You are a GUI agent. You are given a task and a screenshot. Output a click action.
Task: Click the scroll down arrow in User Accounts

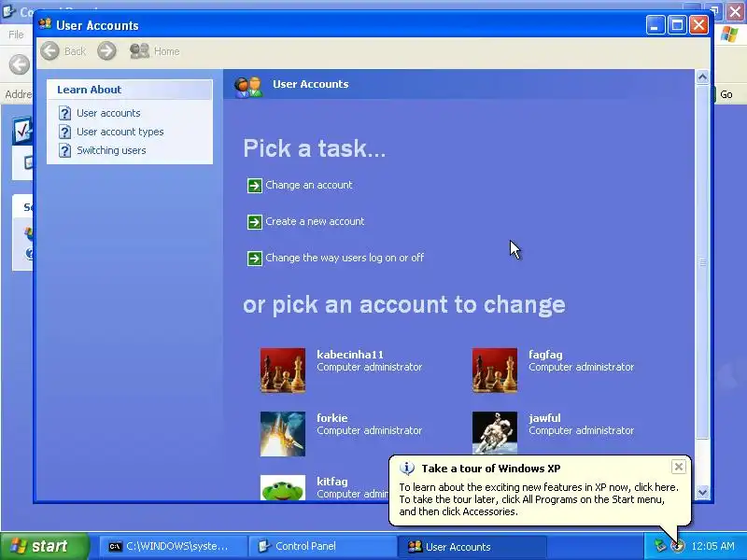coord(702,492)
